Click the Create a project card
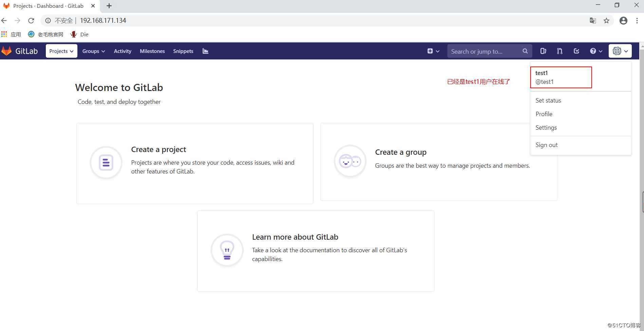644x331 pixels. coord(195,163)
